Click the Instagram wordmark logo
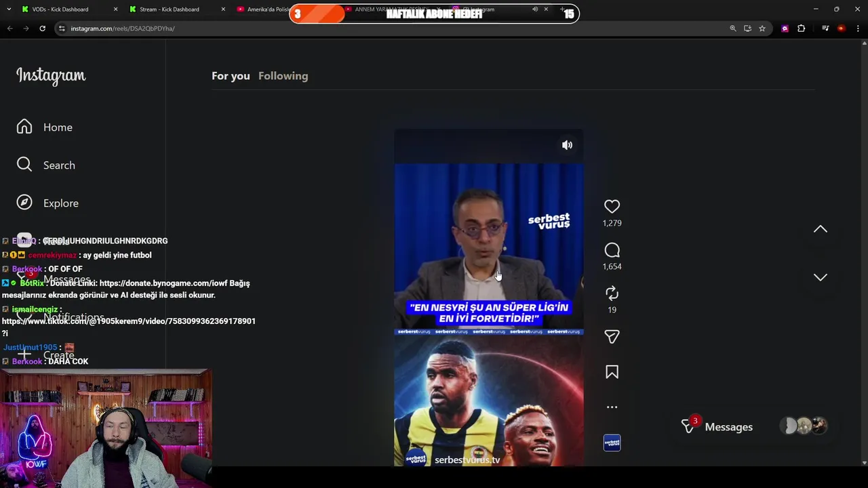 (51, 76)
